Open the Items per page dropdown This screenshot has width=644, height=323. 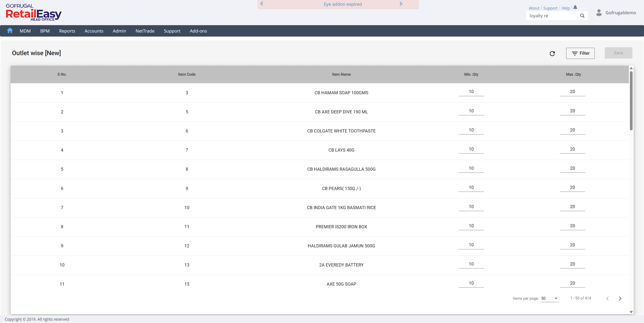550,298
